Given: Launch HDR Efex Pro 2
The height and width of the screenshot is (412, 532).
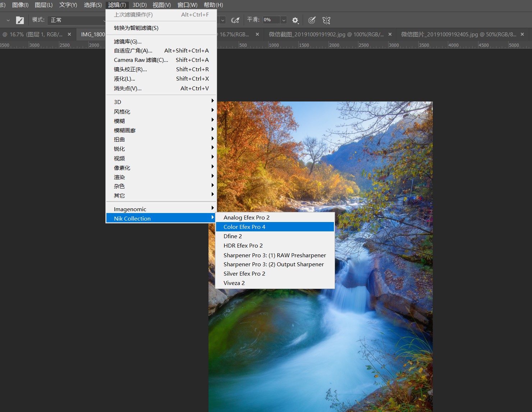Looking at the screenshot, I should click(275, 246).
